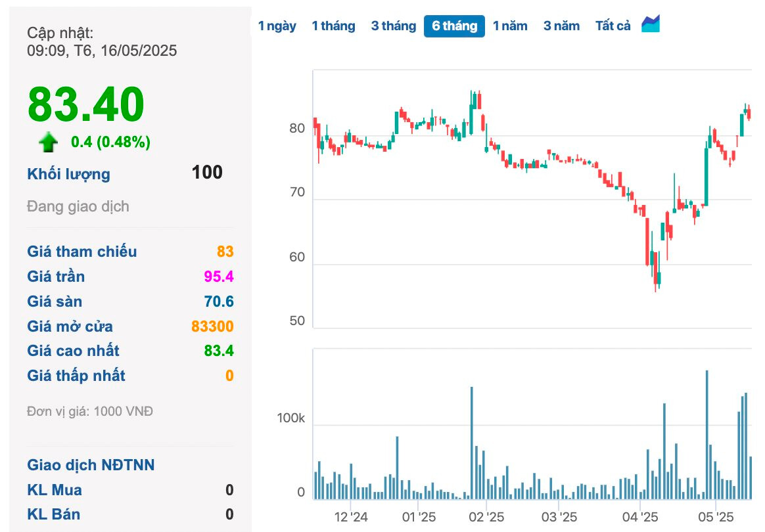Image resolution: width=765 pixels, height=532 pixels.
Task: Select the "Giá tham chiếu" row
Action: click(82, 252)
